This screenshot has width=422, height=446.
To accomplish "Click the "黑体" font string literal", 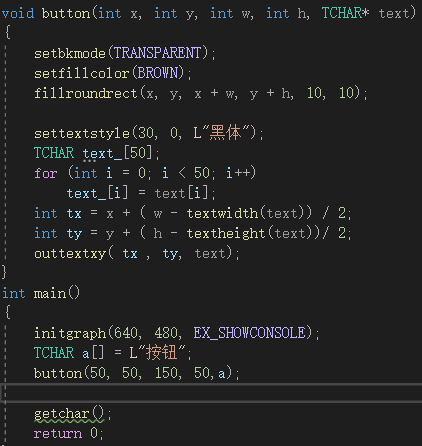I will [225, 133].
